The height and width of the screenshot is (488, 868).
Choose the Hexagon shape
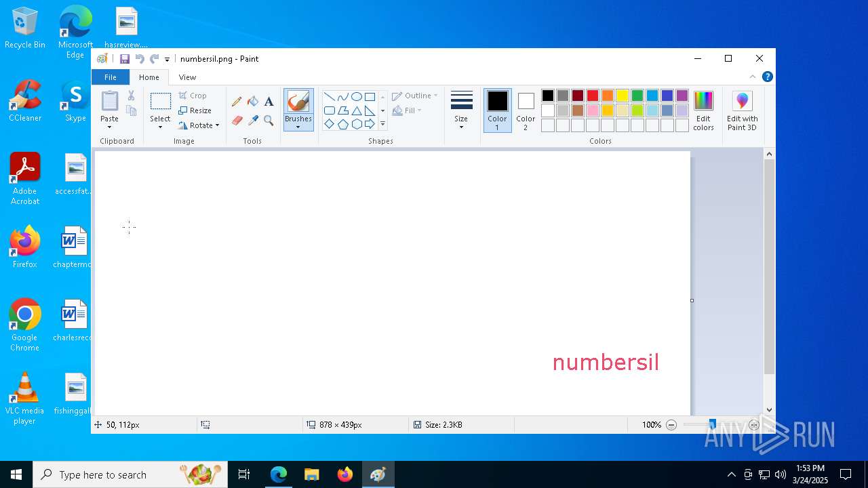tap(356, 124)
